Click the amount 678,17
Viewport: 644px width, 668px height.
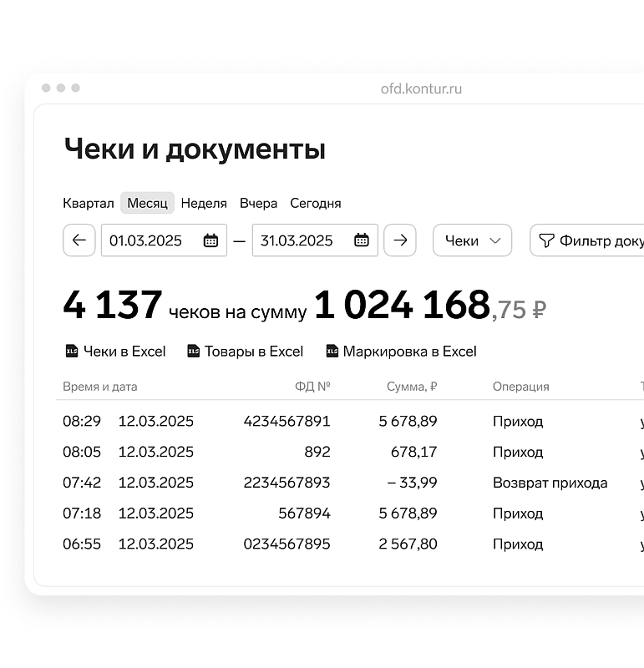pyautogui.click(x=413, y=452)
